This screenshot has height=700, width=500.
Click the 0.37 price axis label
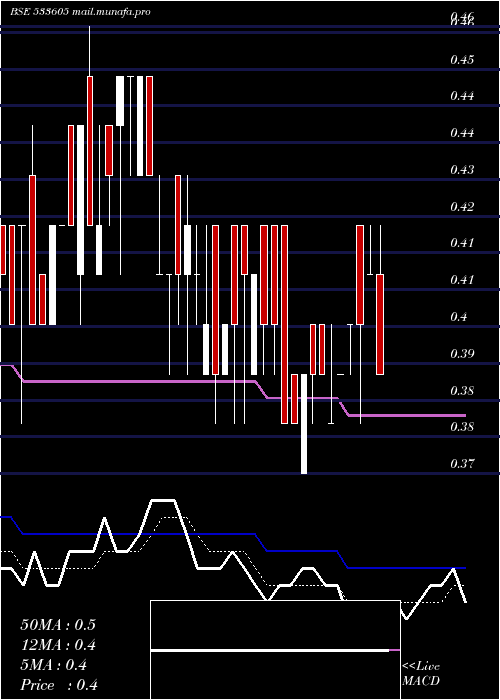click(x=462, y=464)
